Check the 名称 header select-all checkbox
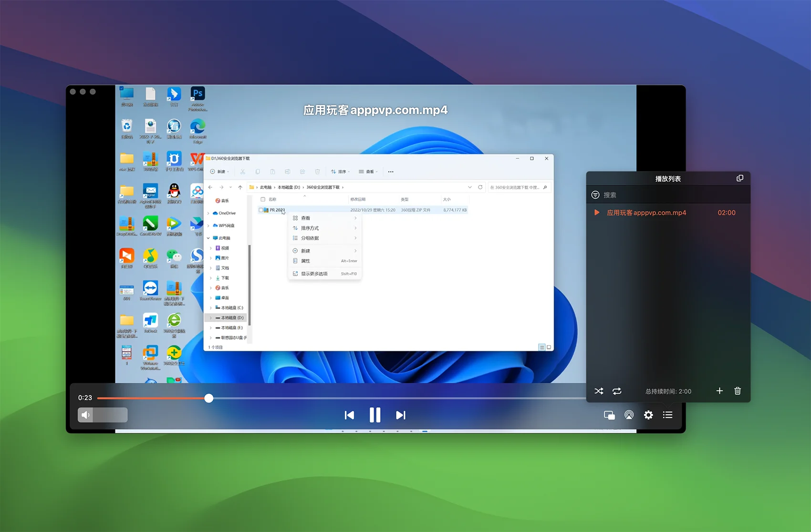 click(x=263, y=199)
